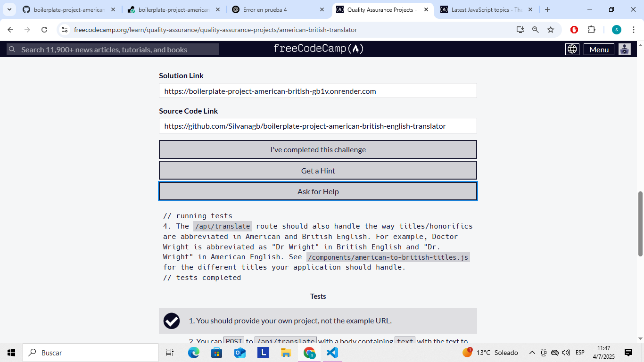Viewport: 644px width, 362px height.
Task: Open the blue L app on taskbar
Action: coord(263,353)
